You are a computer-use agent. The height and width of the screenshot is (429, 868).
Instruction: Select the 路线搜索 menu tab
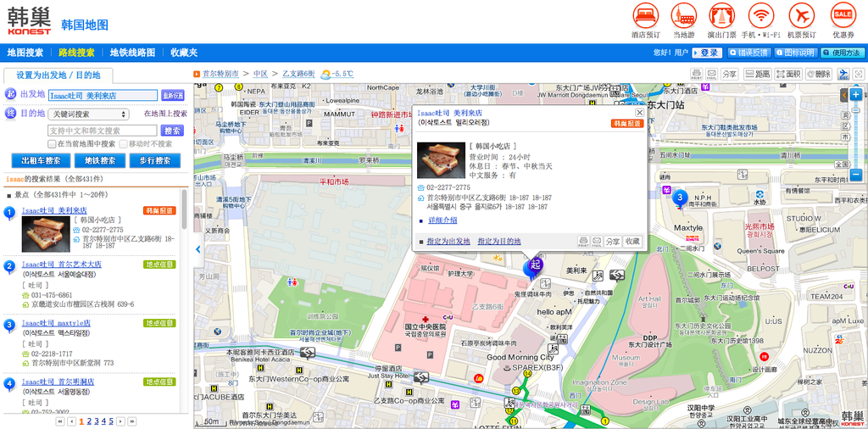coord(77,53)
